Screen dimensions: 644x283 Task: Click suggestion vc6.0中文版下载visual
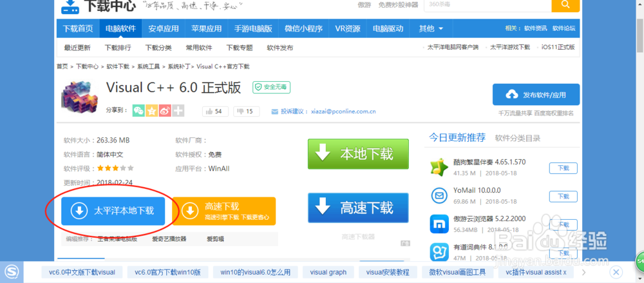click(82, 272)
